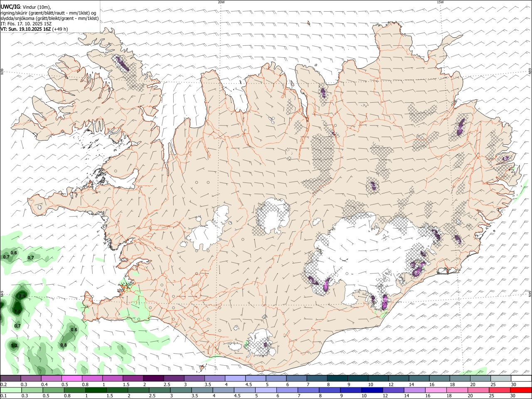Select the violet swatch between 14 and 16 in lower row
The height and width of the screenshot is (399, 532).
(414, 390)
